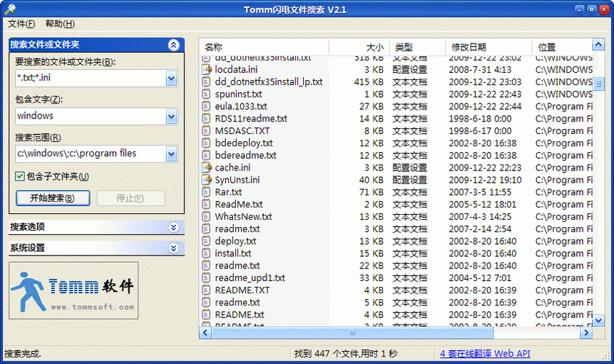Sort results by 位置 column header
This screenshot has width=614, height=364.
562,47
